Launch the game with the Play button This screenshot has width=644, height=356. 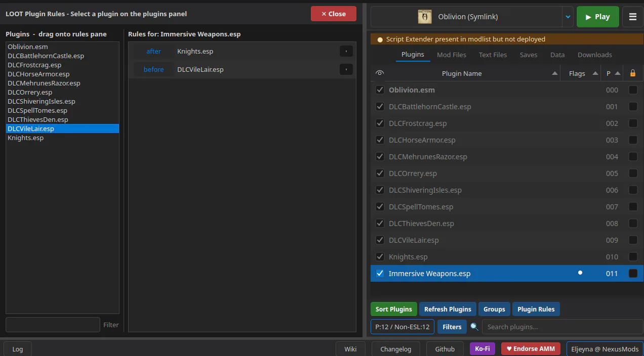(597, 17)
